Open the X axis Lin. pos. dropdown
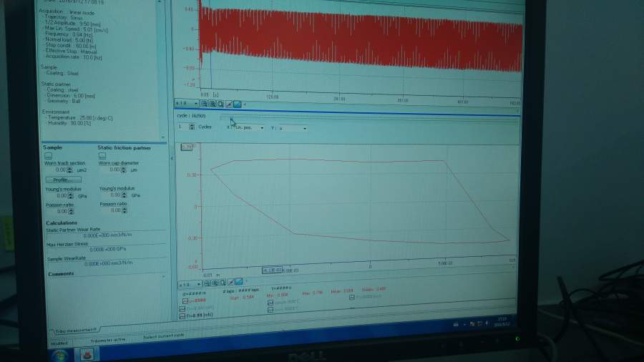The height and width of the screenshot is (362, 644). 249,127
